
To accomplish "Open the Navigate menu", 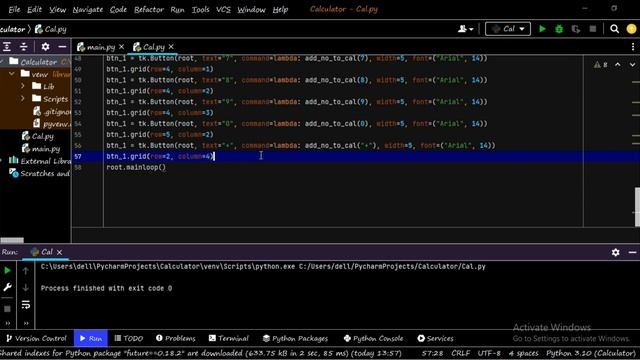I will [x=88, y=9].
